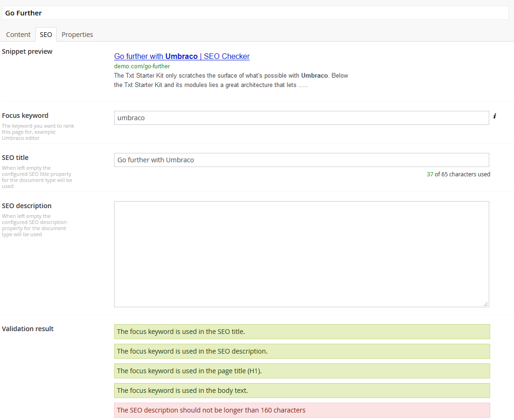The width and height of the screenshot is (514, 420).
Task: Click the SEO description label
Action: [27, 206]
